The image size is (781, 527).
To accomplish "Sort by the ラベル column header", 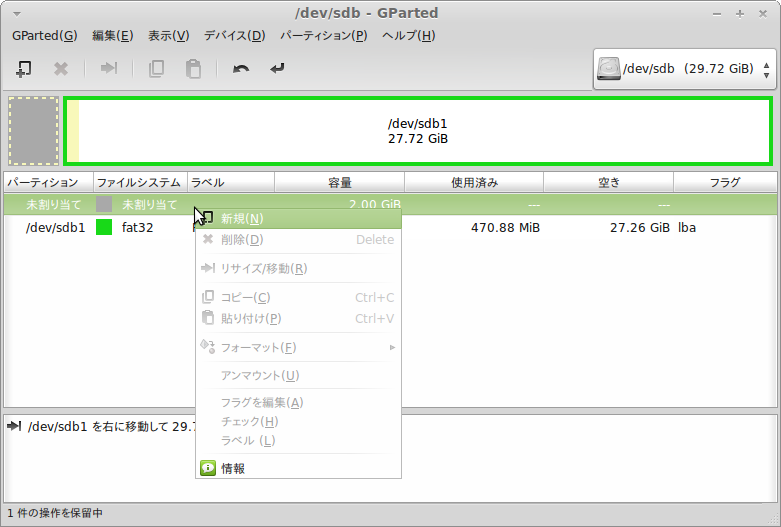I will point(231,183).
